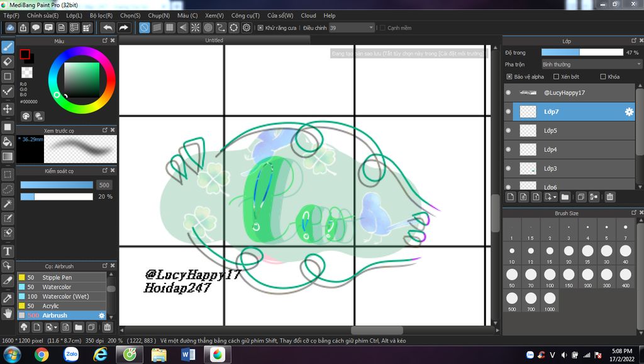Select the Stipple Pen brush
644x364 pixels.
pyautogui.click(x=62, y=277)
